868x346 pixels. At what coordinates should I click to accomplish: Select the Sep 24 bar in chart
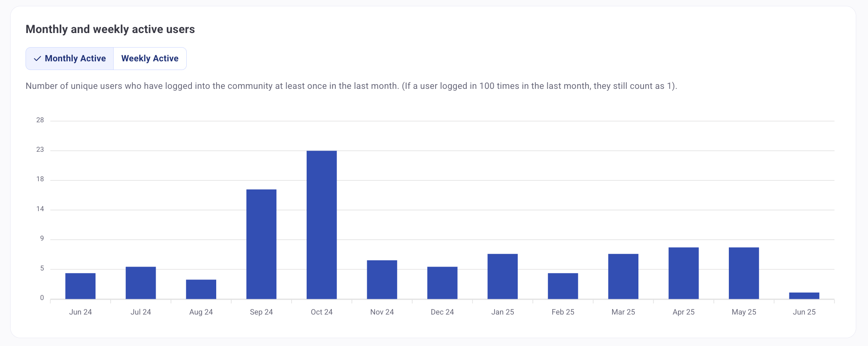(261, 244)
